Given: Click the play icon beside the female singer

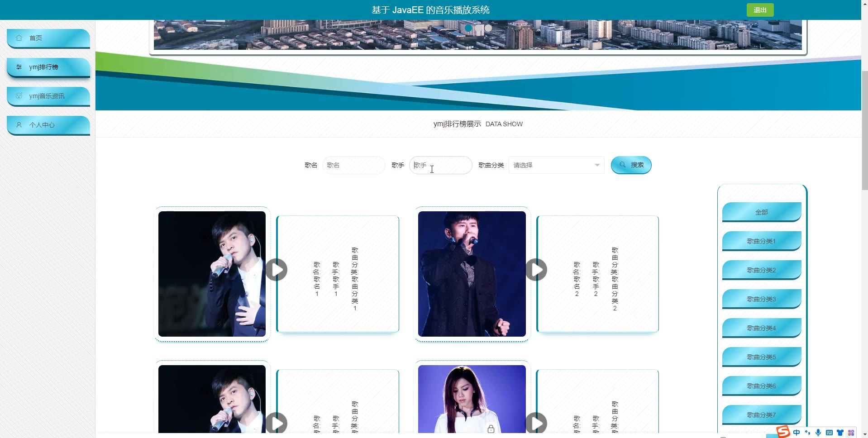Looking at the screenshot, I should [536, 423].
